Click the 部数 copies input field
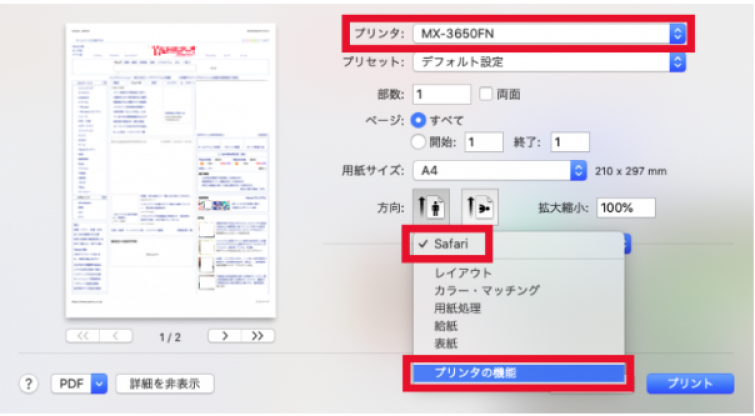 coord(442,94)
